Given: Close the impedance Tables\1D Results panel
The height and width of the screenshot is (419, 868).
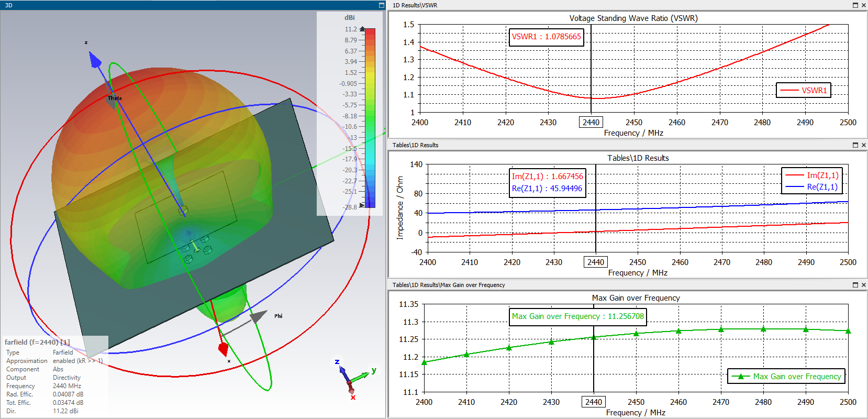Looking at the screenshot, I should coord(863,145).
